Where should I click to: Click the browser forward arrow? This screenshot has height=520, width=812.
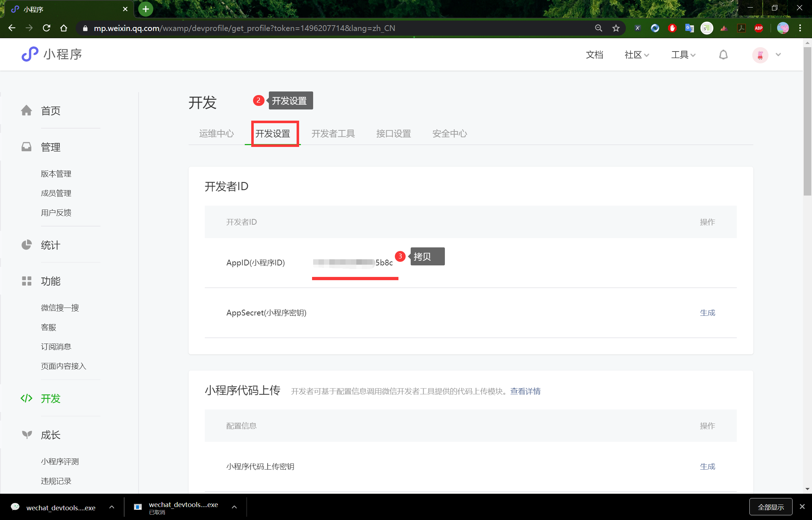[29, 28]
